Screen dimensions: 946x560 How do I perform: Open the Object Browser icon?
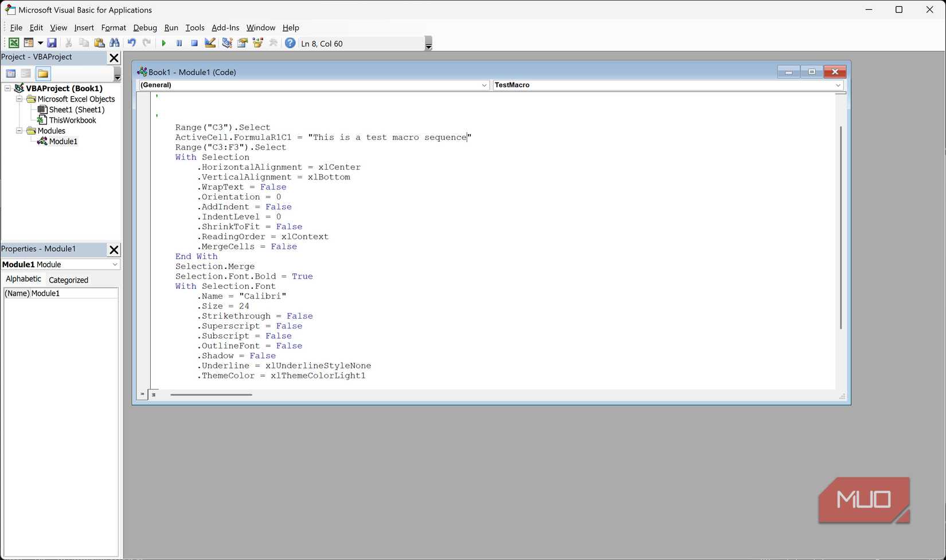[257, 42]
